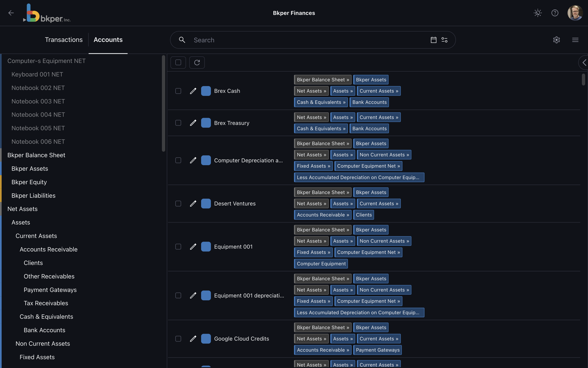This screenshot has height=368, width=588.
Task: Select Tax Receivables in sidebar
Action: coord(46,303)
